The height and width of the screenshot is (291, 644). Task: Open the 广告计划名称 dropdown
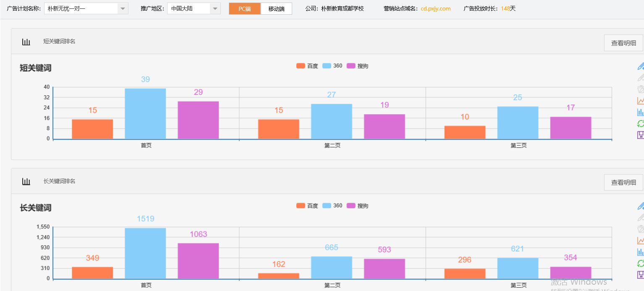86,8
